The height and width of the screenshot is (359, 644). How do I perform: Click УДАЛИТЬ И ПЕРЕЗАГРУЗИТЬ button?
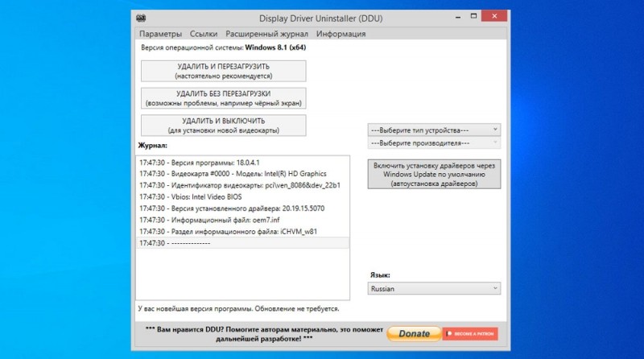[x=224, y=71]
